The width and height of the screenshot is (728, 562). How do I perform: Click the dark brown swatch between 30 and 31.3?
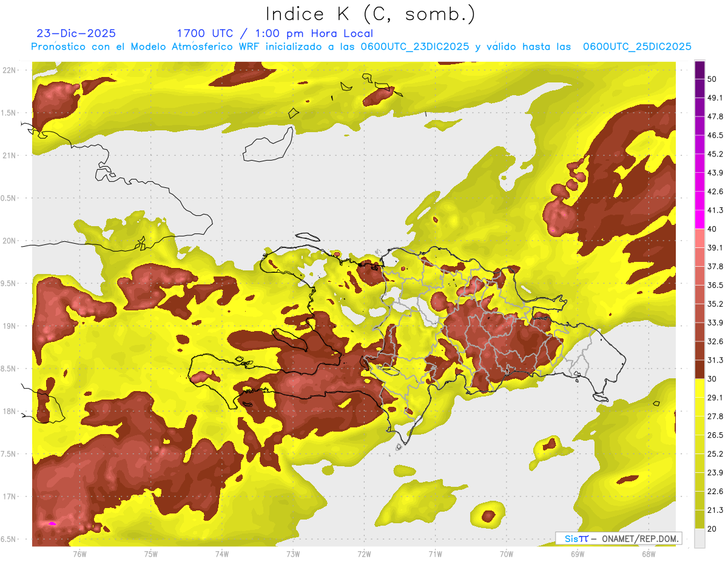699,369
